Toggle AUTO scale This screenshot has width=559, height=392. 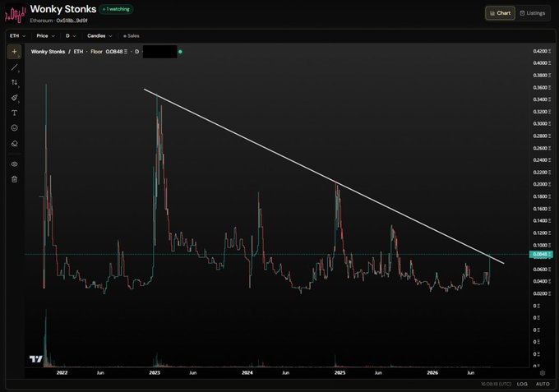(543, 384)
